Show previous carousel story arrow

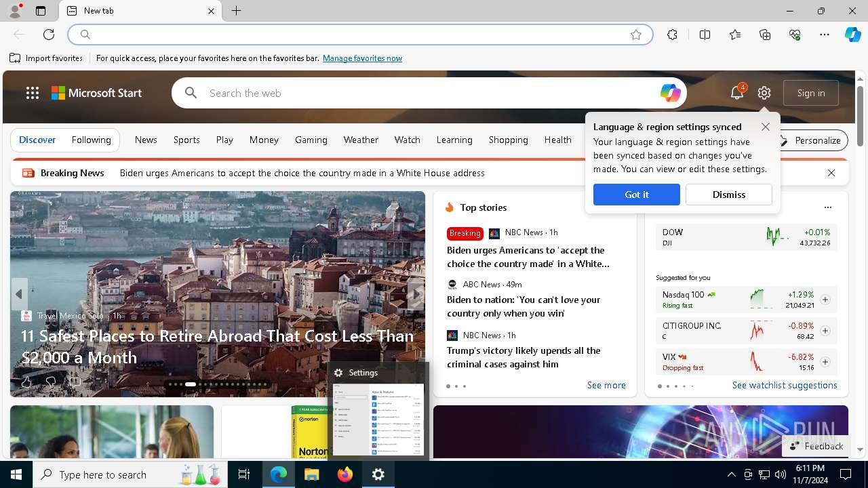(x=19, y=294)
